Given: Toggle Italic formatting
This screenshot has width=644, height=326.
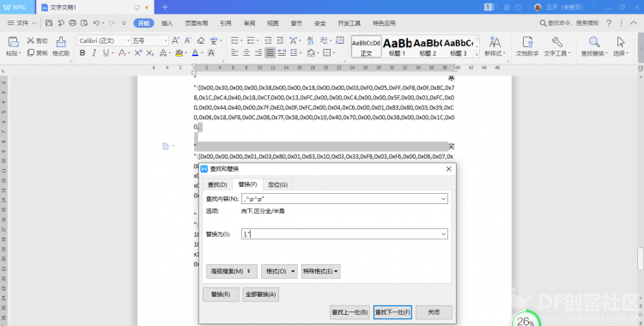Looking at the screenshot, I should [x=94, y=53].
